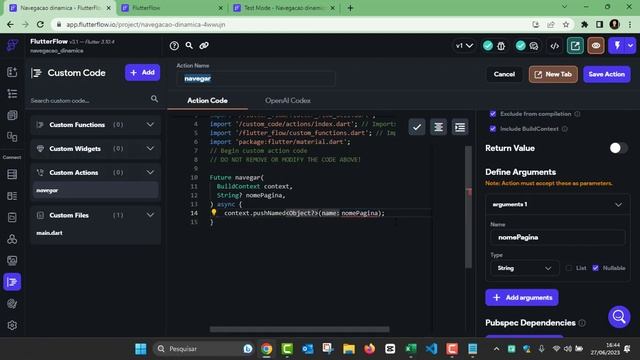Open the view code icon

pos(555,46)
